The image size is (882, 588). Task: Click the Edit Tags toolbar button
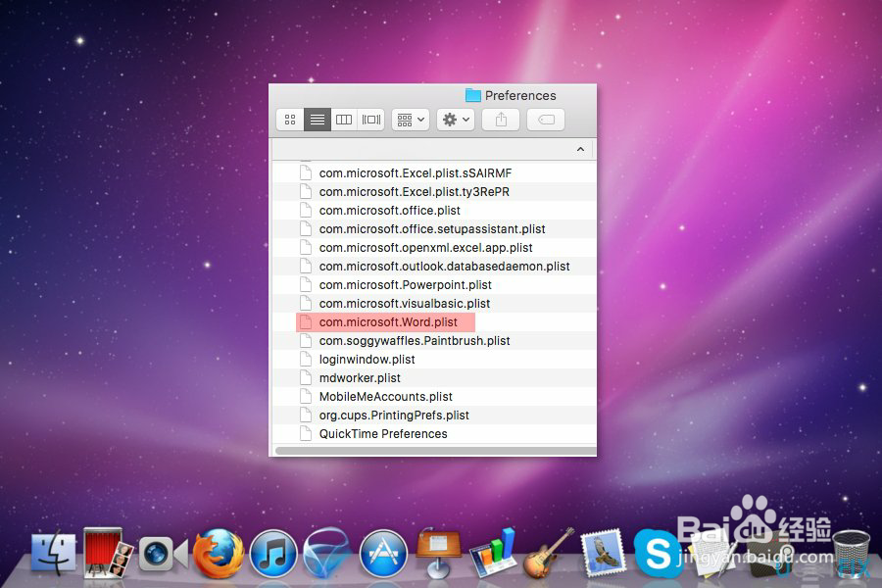tap(546, 120)
